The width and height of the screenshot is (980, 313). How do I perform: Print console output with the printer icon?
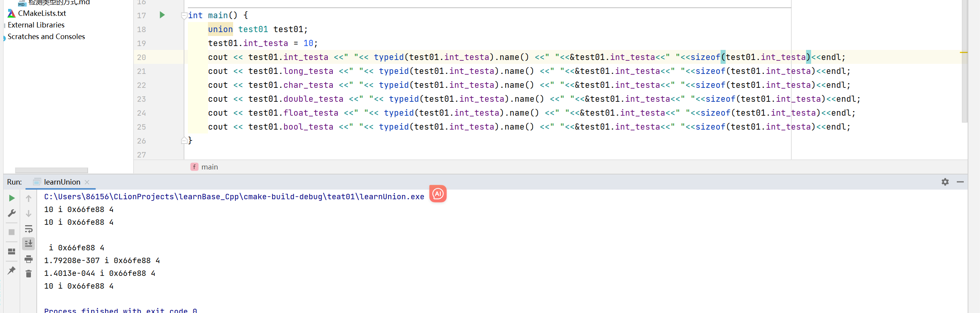point(29,259)
